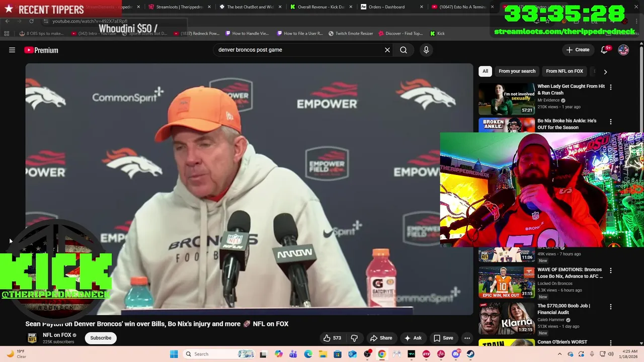
Task: Open Steam from taskbar
Action: (x=470, y=354)
